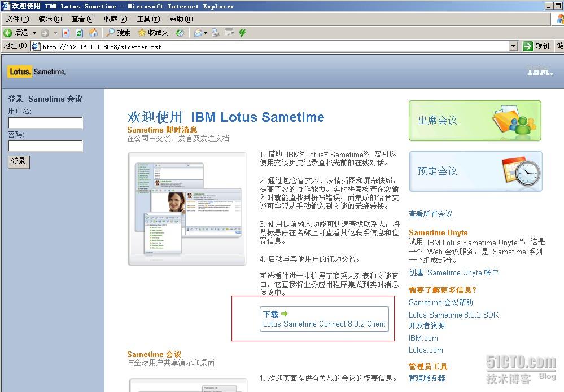The width and height of the screenshot is (564, 392).
Task: Click the 需要了解更多信息? heading
Action: click(x=443, y=290)
